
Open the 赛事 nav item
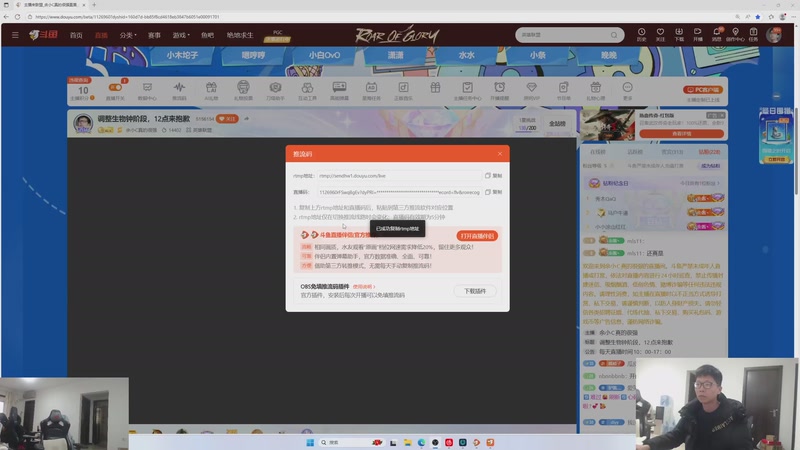tap(154, 35)
